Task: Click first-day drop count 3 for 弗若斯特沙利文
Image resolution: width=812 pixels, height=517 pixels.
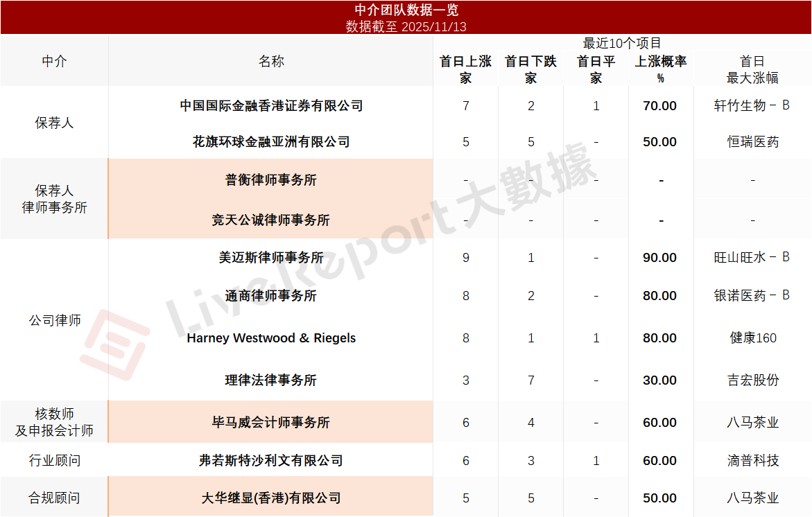Action: pos(530,460)
